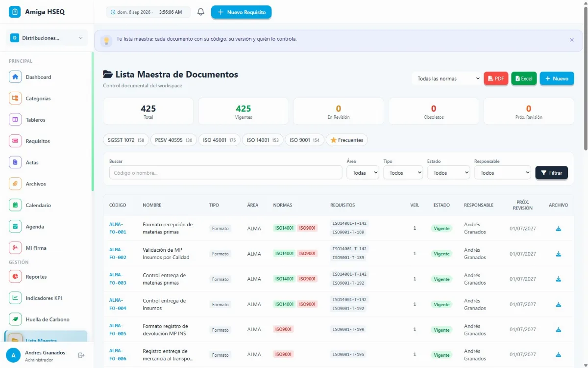Click the Categorías sidebar icon
Viewport: 588px width, 368px height.
click(x=15, y=98)
